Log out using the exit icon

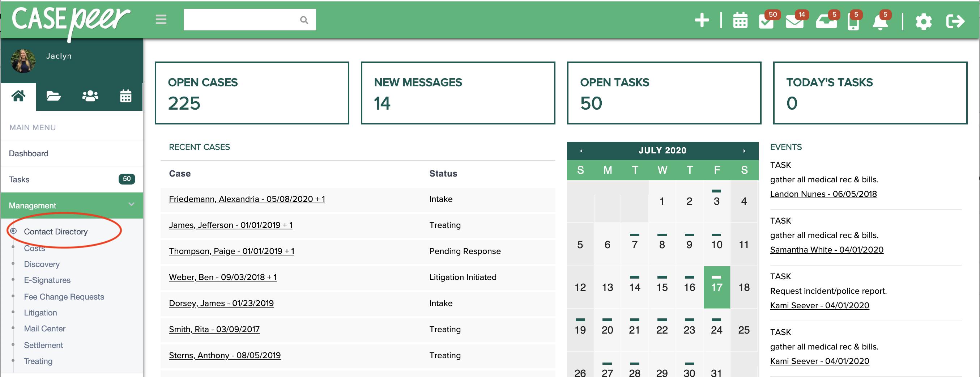coord(955,22)
